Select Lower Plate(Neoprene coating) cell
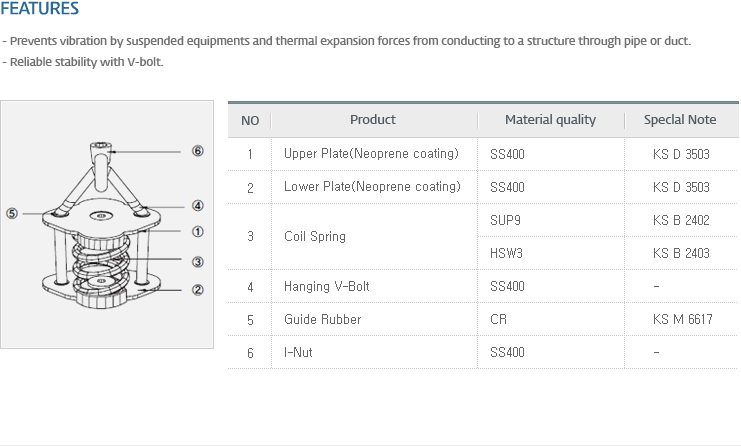This screenshot has width=741, height=447. pyautogui.click(x=372, y=187)
